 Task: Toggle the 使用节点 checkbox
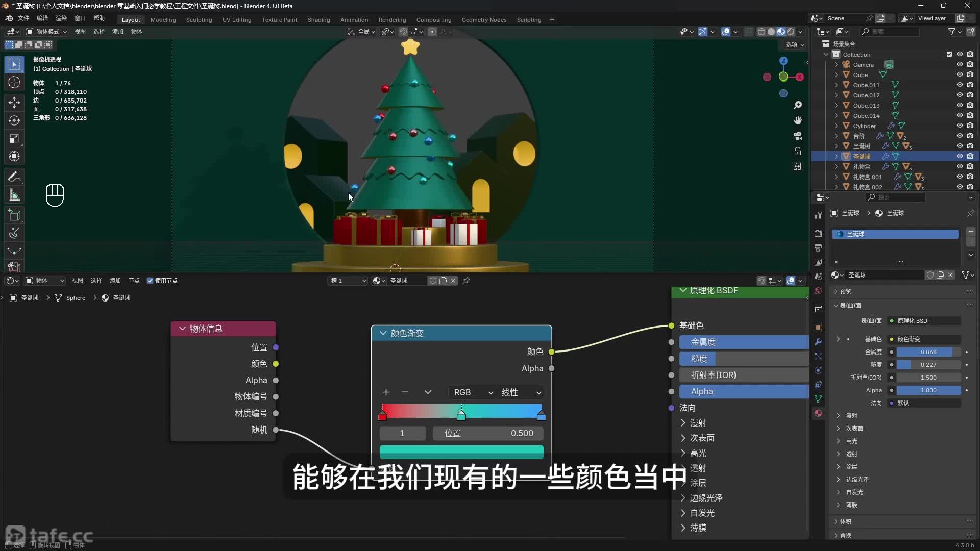click(x=150, y=281)
